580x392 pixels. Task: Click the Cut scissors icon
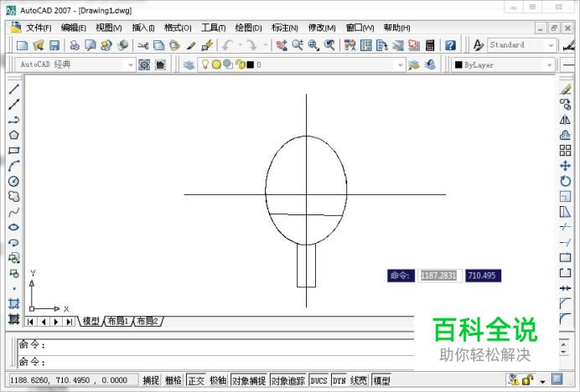[142, 45]
